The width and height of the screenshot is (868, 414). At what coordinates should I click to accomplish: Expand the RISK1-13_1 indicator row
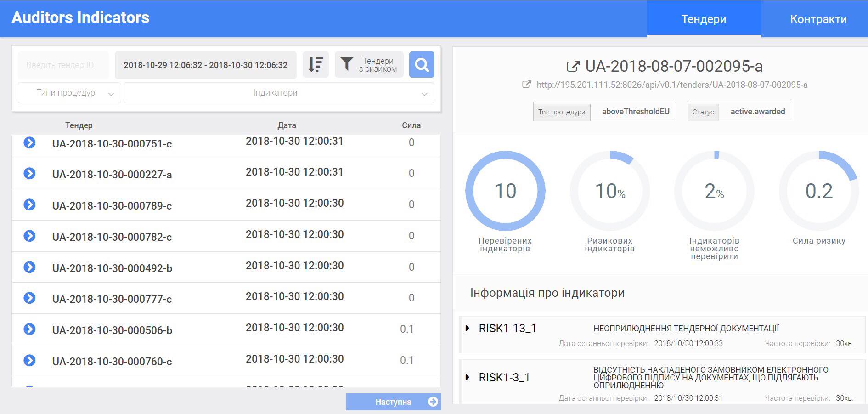pyautogui.click(x=468, y=328)
